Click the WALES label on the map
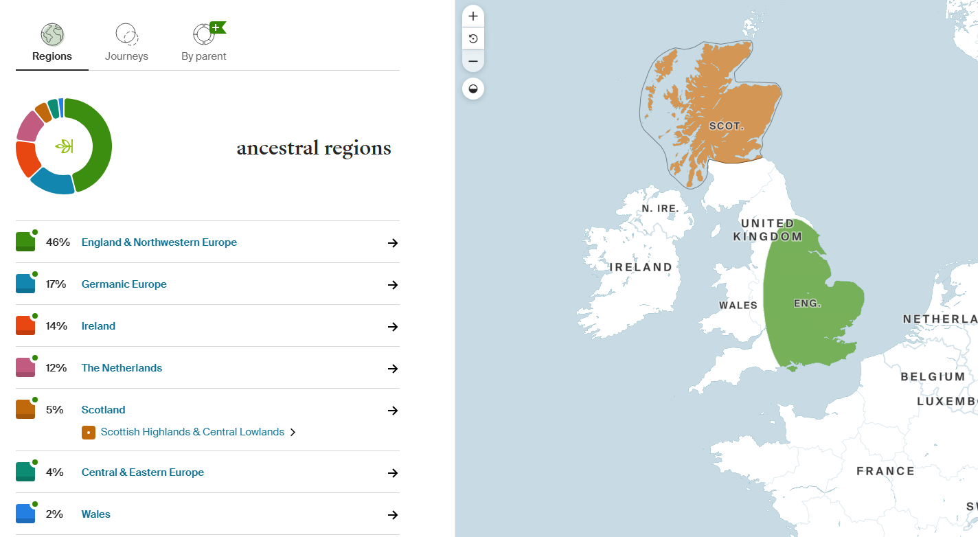Screen dimensions: 980x537 [x=738, y=306]
